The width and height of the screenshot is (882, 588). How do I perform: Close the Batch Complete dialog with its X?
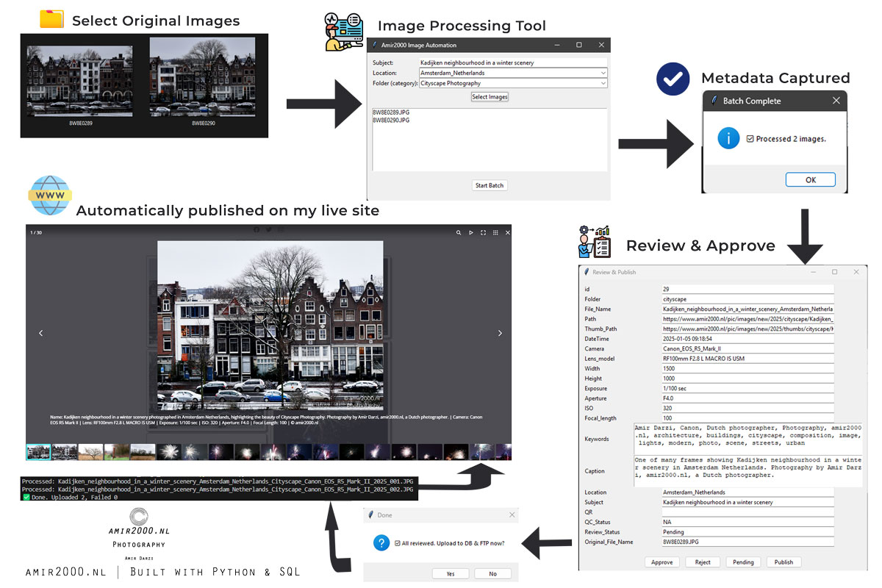tap(836, 101)
